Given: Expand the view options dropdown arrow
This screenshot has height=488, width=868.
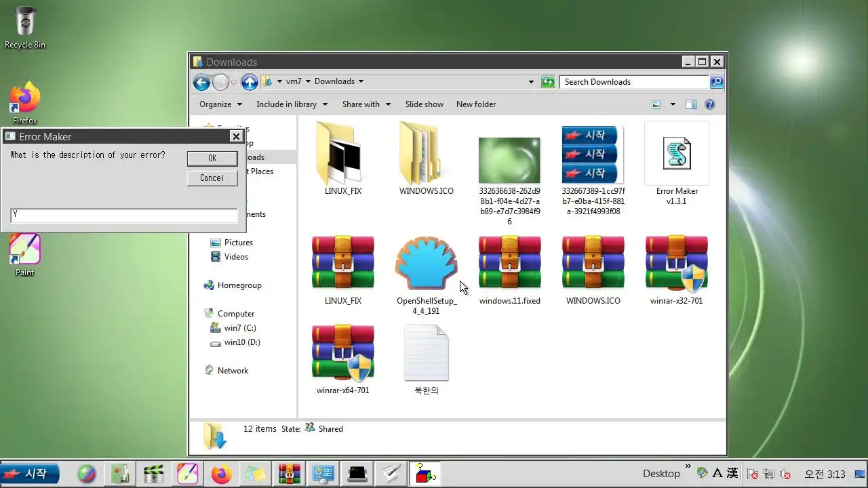Looking at the screenshot, I should 673,104.
